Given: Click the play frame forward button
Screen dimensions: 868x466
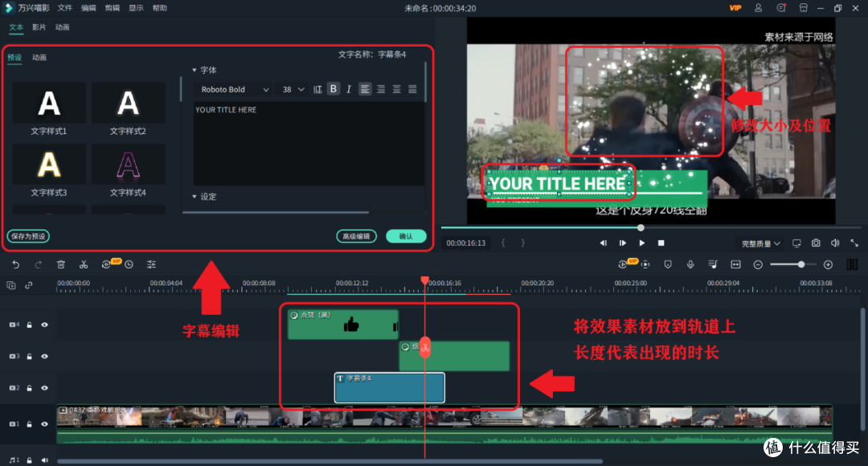Looking at the screenshot, I should [623, 243].
